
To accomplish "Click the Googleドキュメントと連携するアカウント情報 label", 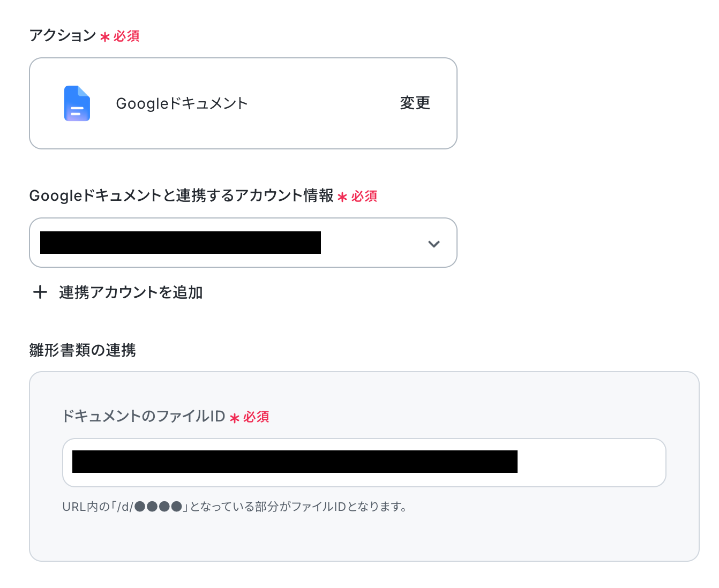I will [x=182, y=195].
